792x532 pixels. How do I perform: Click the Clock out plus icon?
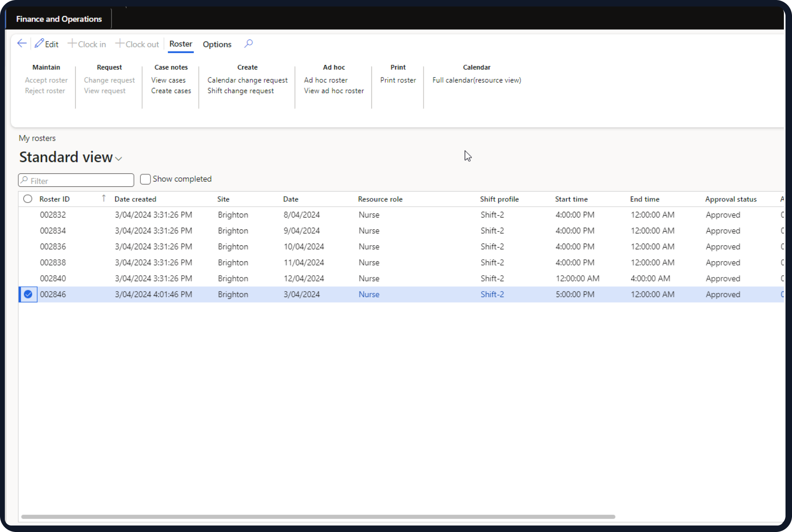pos(120,43)
